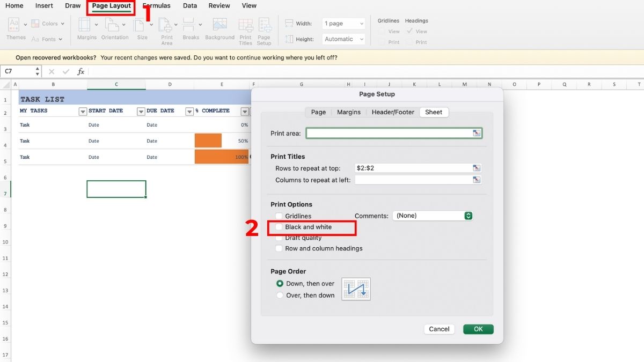Click the Print Titles icon
The width and height of the screenshot is (644, 362).
pyautogui.click(x=245, y=26)
